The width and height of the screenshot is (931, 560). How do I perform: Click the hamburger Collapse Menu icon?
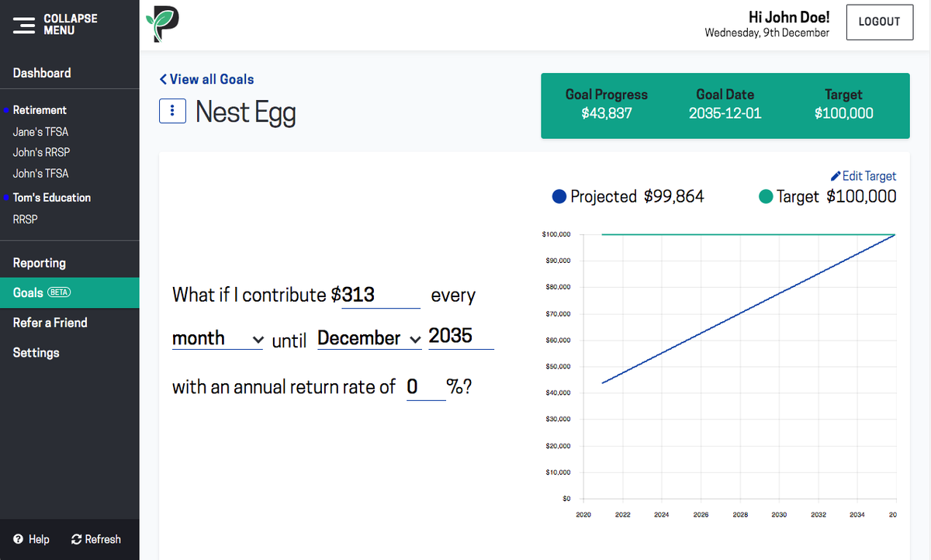tap(23, 25)
